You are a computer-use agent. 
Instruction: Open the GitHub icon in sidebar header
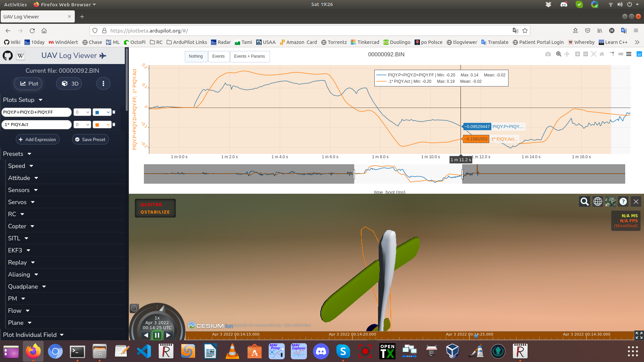(x=8, y=56)
